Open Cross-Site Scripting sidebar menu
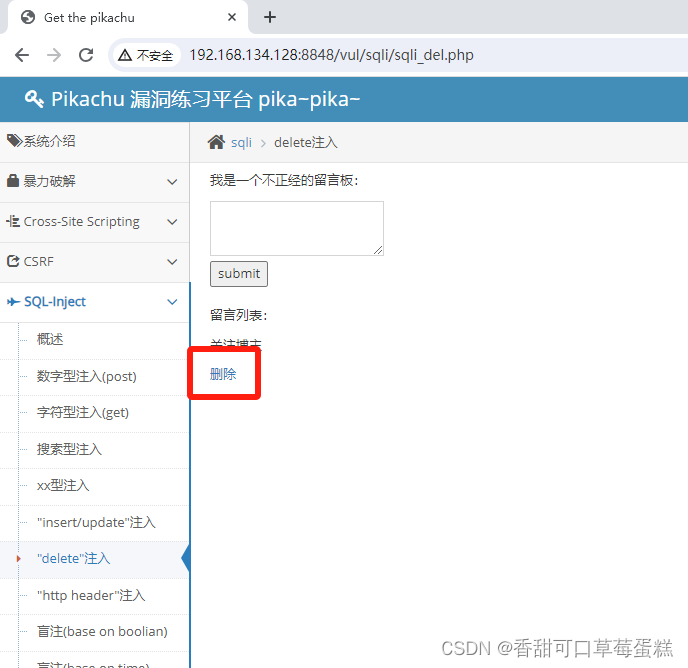Viewport: 688px width, 668px height. (94, 222)
